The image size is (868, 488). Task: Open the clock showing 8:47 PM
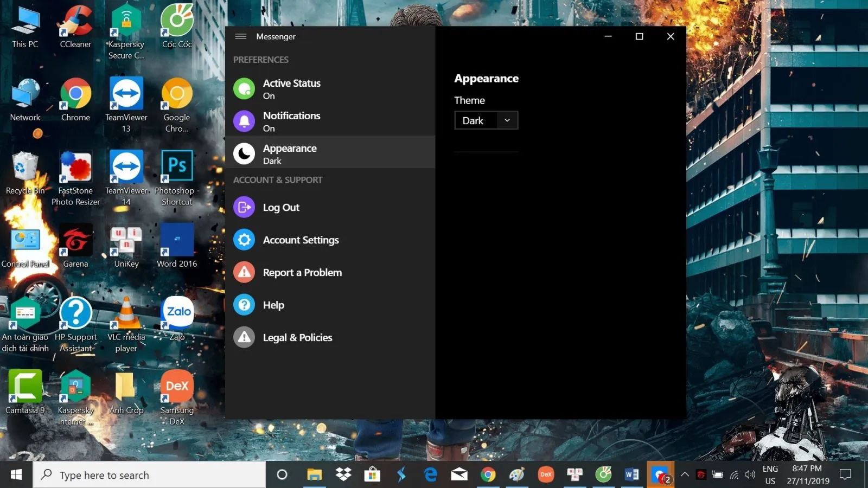(x=807, y=475)
